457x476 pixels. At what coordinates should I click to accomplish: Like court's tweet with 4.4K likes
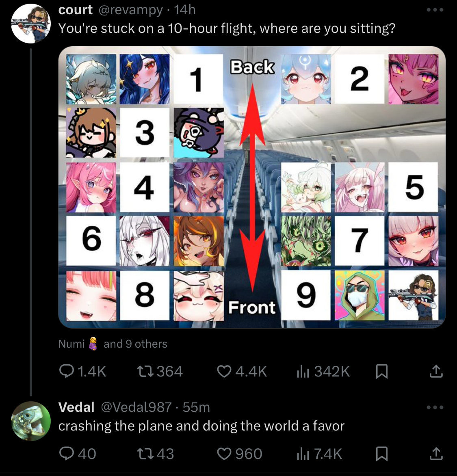[x=242, y=371]
